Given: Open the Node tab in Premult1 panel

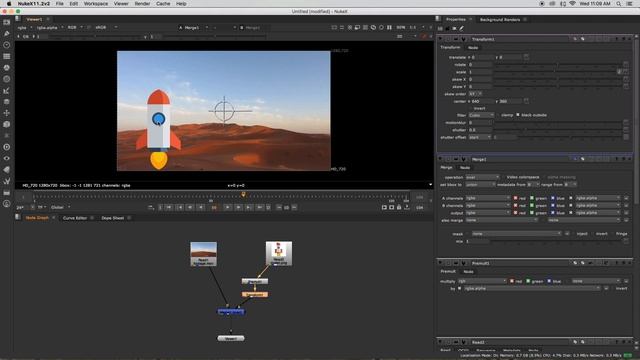Looking at the screenshot, I should (468, 271).
